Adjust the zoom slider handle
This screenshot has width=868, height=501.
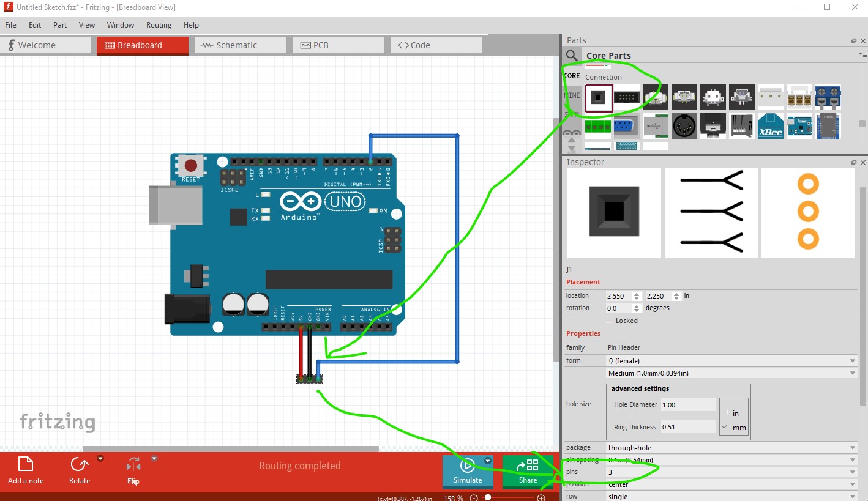[x=488, y=498]
